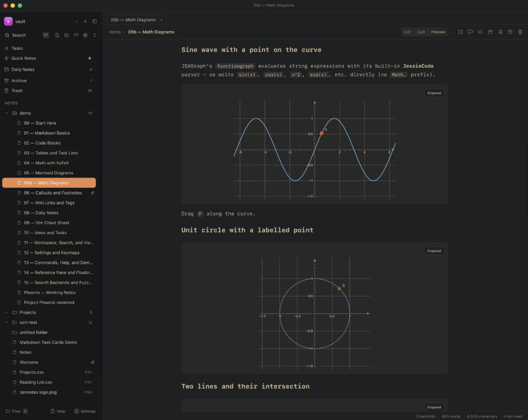
Task: Select the 05b — Math Diagrams tab
Action: pos(134,20)
